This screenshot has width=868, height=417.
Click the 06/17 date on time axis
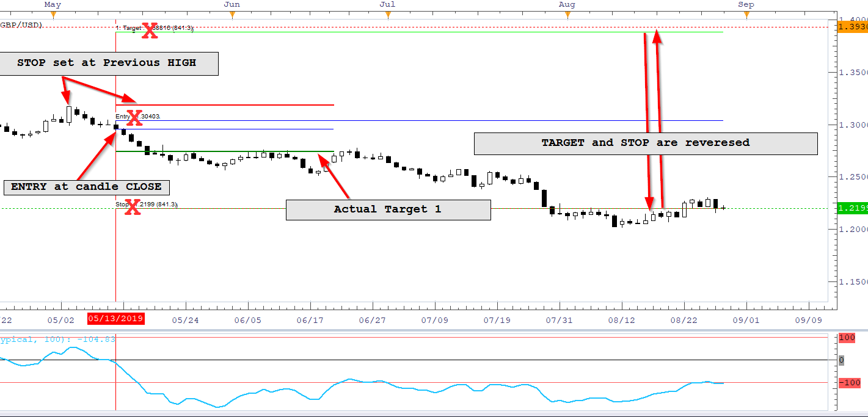click(x=310, y=319)
